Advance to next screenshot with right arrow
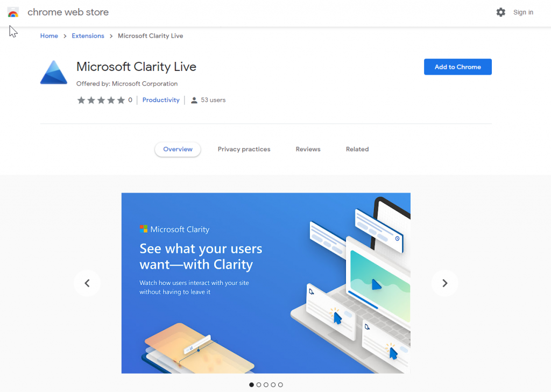Screen dimensions: 551x392 (x=445, y=283)
